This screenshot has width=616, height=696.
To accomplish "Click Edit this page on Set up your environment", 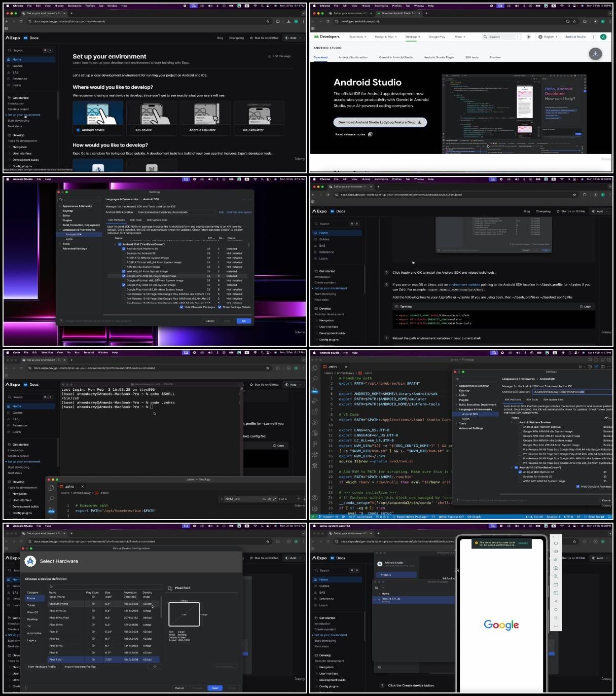I will [x=279, y=56].
